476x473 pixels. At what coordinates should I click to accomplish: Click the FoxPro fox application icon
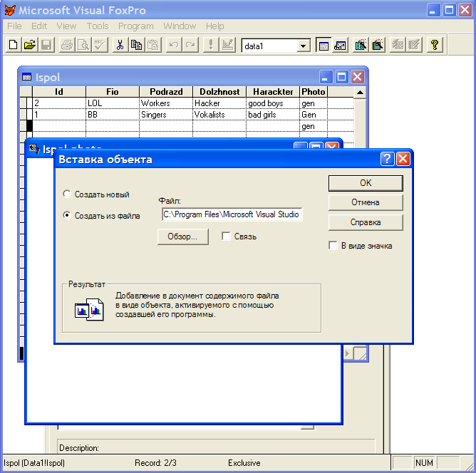10,10
